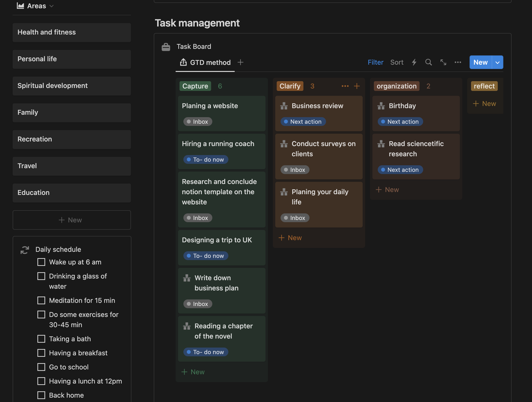
Task: Check Taking a bath
Action: coord(41,339)
